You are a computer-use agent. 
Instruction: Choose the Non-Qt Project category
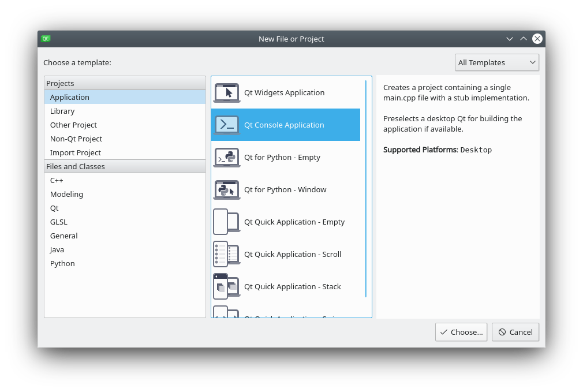point(76,139)
